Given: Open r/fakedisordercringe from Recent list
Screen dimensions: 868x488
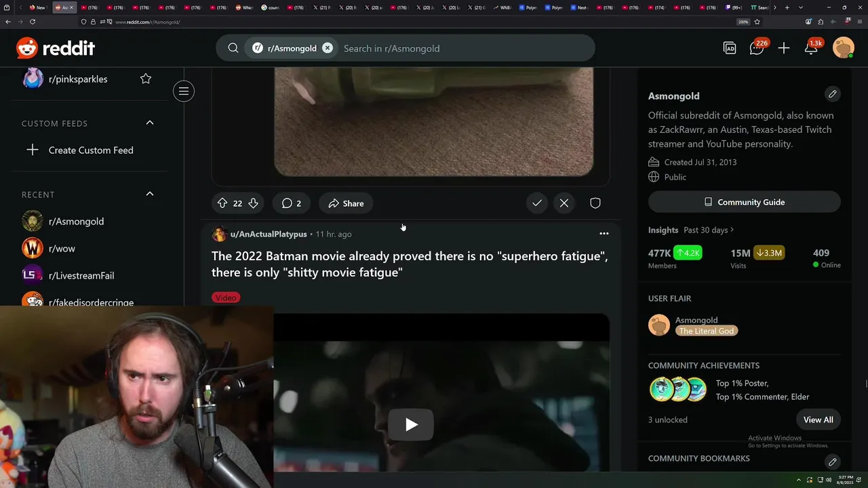Looking at the screenshot, I should 91,302.
